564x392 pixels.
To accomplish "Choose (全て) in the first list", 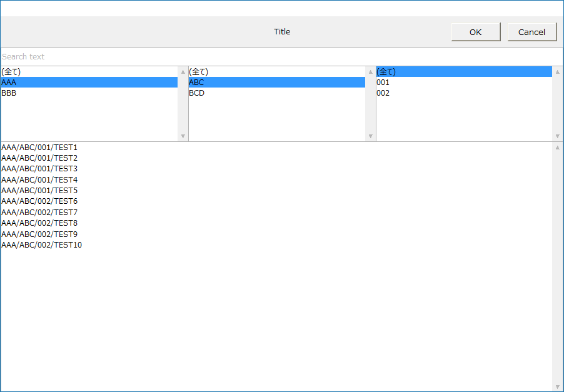I will [89, 72].
